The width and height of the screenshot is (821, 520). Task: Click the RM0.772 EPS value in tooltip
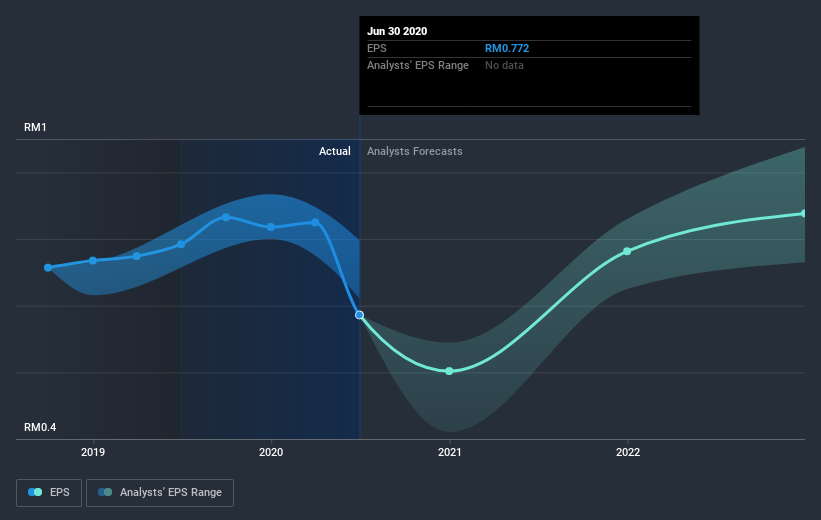pyautogui.click(x=507, y=48)
